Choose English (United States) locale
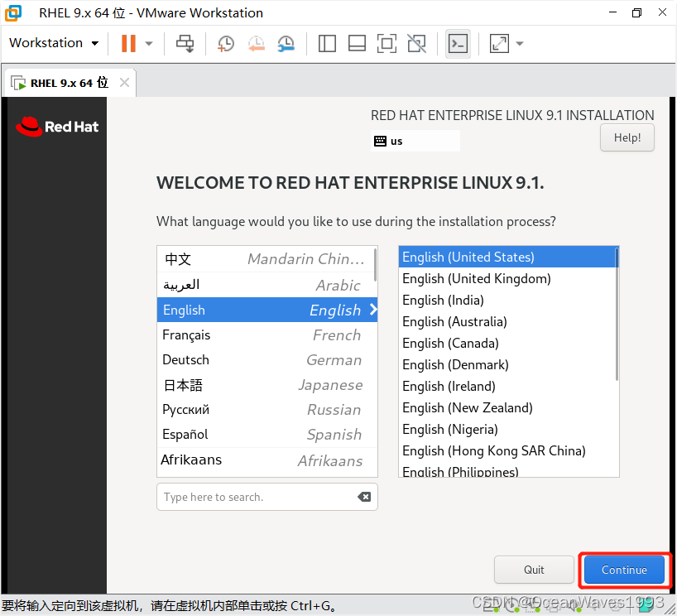 pos(507,257)
